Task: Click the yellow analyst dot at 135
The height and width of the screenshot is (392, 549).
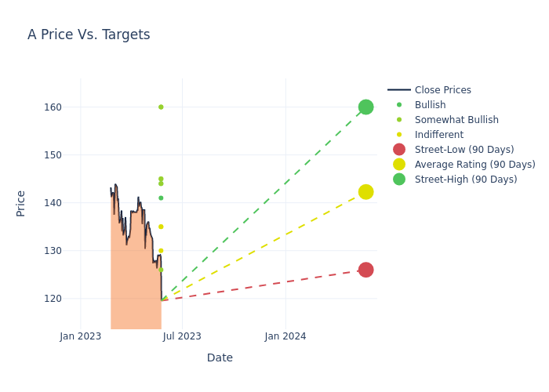Action: (x=161, y=227)
